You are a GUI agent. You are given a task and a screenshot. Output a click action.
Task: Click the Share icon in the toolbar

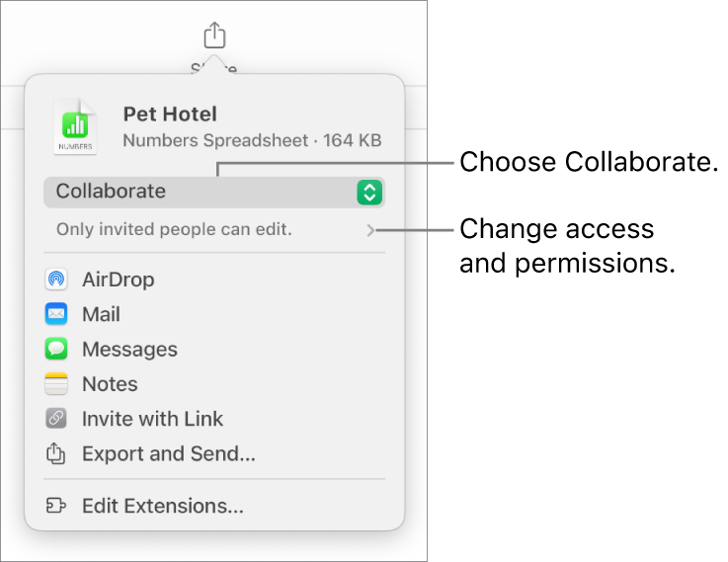tap(214, 37)
